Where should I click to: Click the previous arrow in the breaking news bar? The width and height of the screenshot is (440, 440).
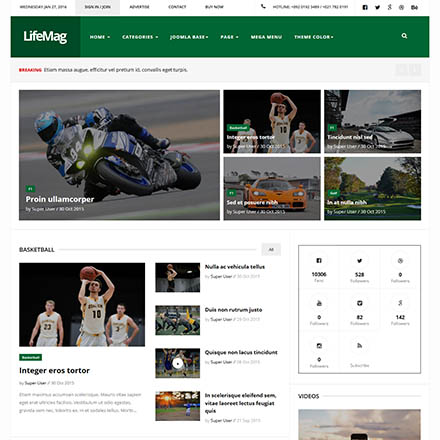pos(402,70)
